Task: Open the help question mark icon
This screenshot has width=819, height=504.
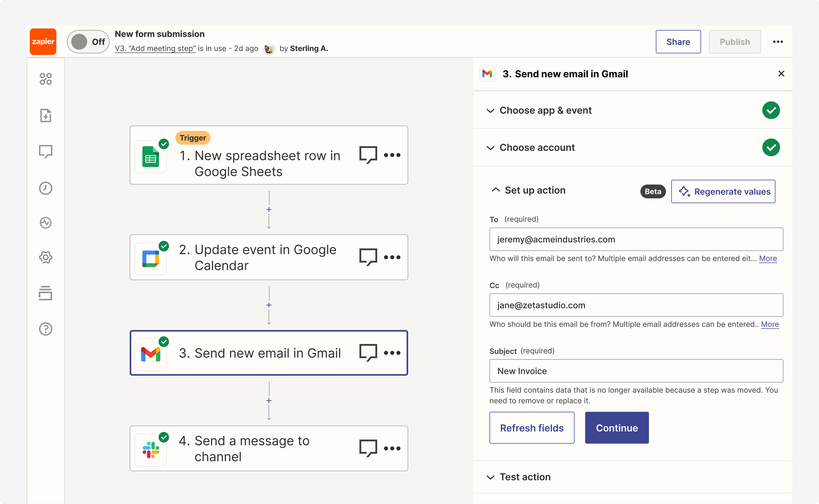Action: [46, 329]
